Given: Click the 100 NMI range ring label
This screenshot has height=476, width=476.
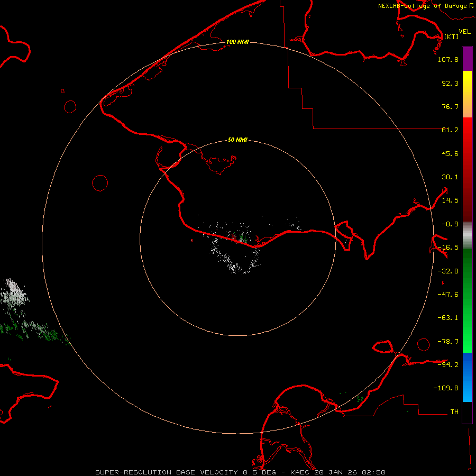Looking at the screenshot, I should coord(237,42).
